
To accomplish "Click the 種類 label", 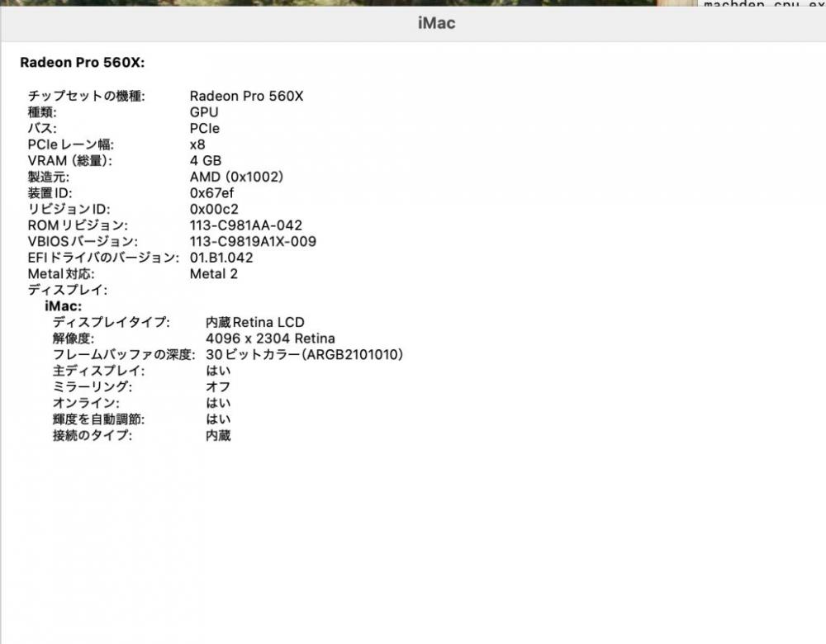I will tap(42, 112).
